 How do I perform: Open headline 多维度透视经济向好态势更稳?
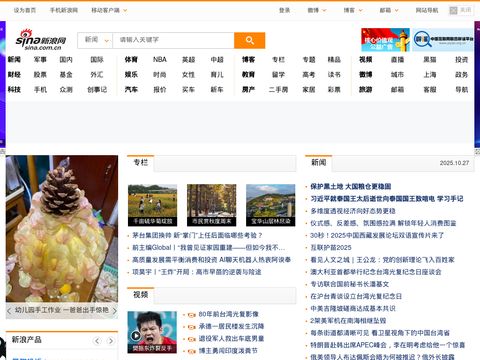353,211
